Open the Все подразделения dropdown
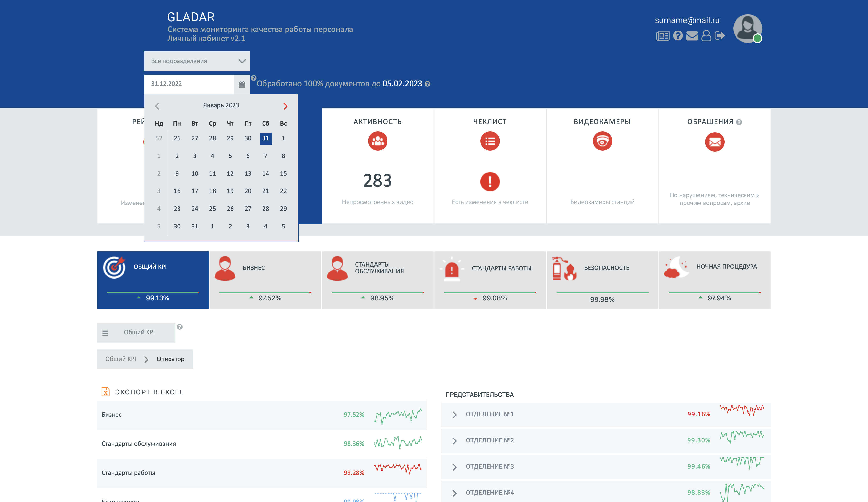The image size is (868, 502). coord(197,61)
